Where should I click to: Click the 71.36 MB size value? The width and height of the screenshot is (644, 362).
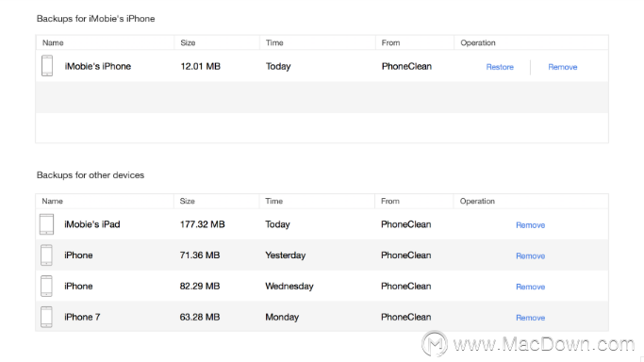pos(200,255)
